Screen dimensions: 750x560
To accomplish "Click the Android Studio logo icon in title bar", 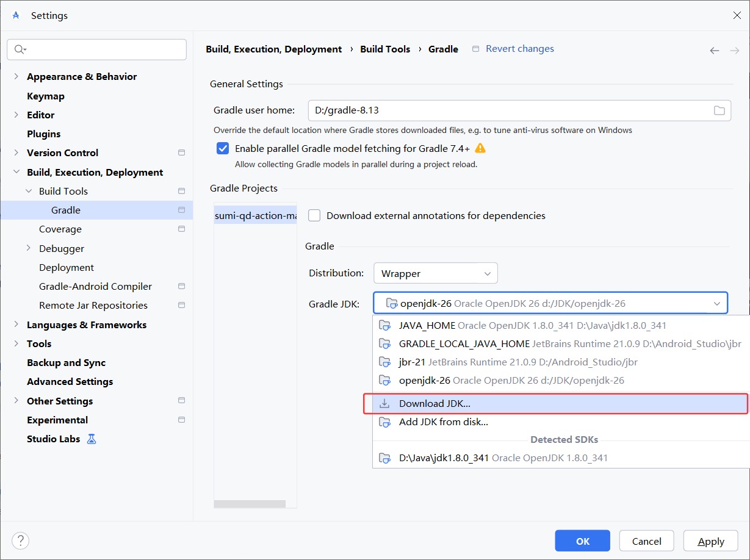I will [x=16, y=15].
